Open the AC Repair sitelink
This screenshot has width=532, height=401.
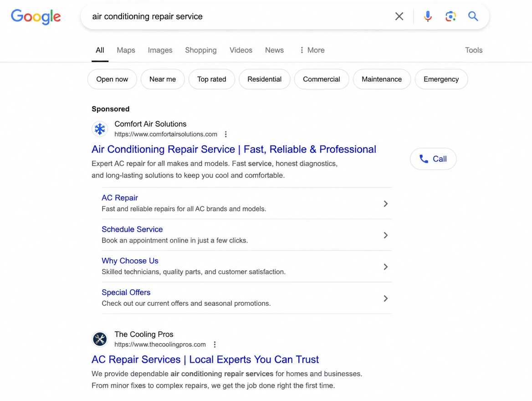coord(120,198)
